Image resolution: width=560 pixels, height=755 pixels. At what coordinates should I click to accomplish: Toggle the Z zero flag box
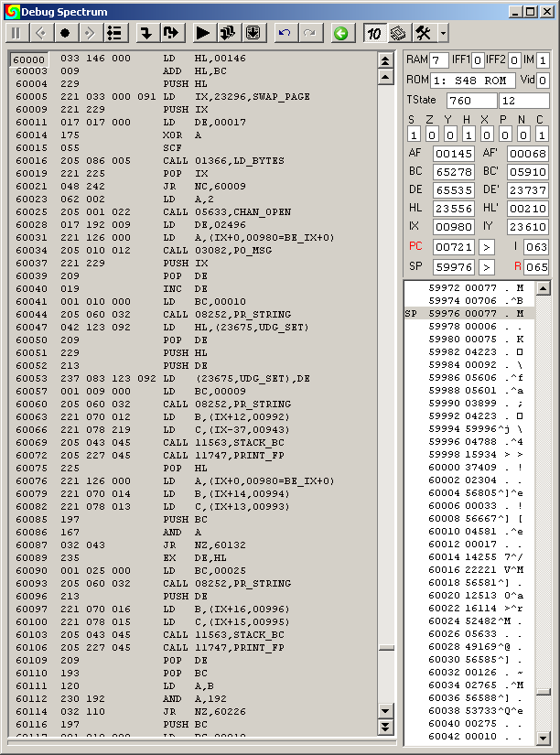click(x=432, y=135)
